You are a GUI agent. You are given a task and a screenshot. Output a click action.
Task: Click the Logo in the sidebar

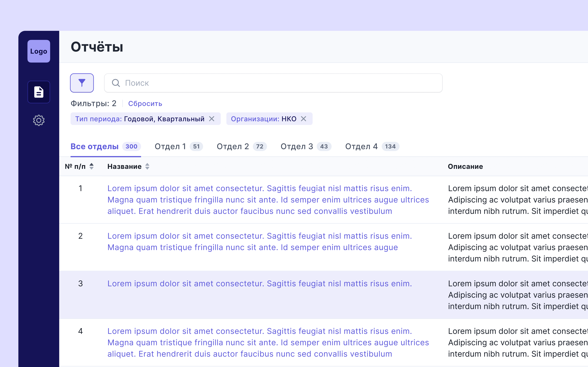39,51
